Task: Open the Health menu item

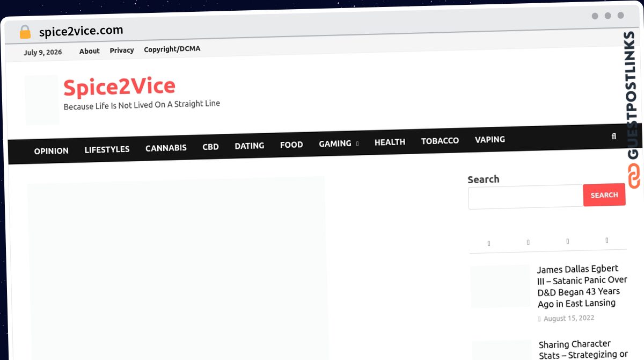Action: [390, 142]
